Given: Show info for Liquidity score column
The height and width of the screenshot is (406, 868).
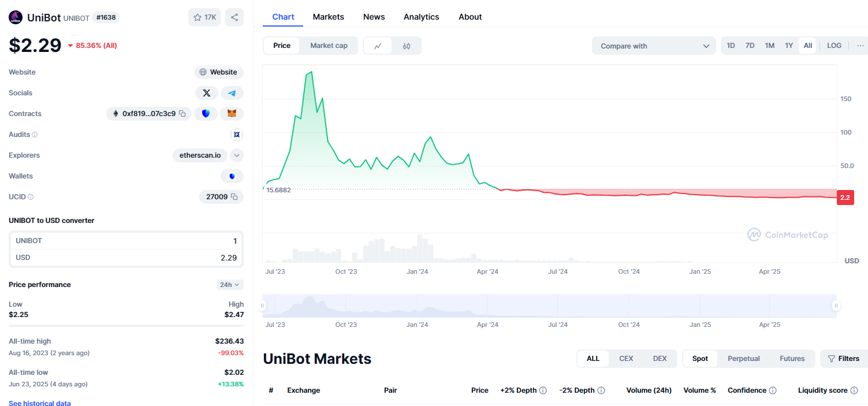Looking at the screenshot, I should point(854,390).
